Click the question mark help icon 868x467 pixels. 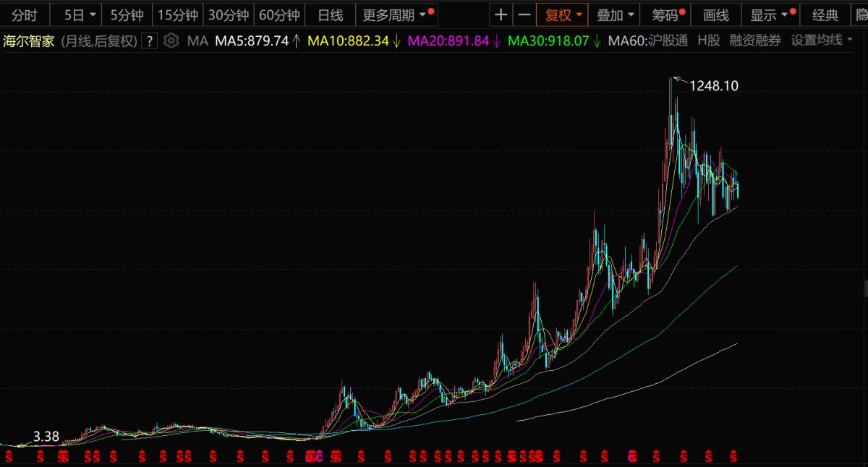149,40
